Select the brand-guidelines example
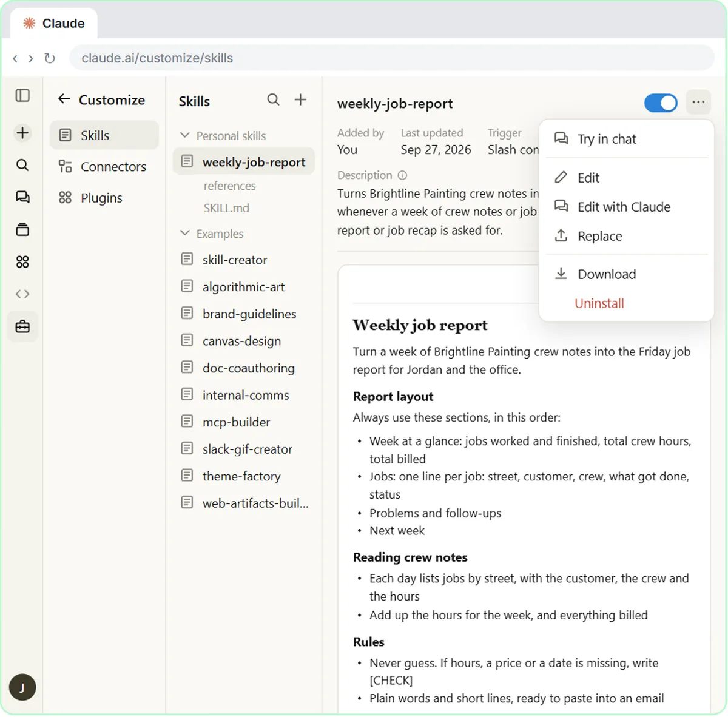Screen dimensions: 728x717 (244, 314)
